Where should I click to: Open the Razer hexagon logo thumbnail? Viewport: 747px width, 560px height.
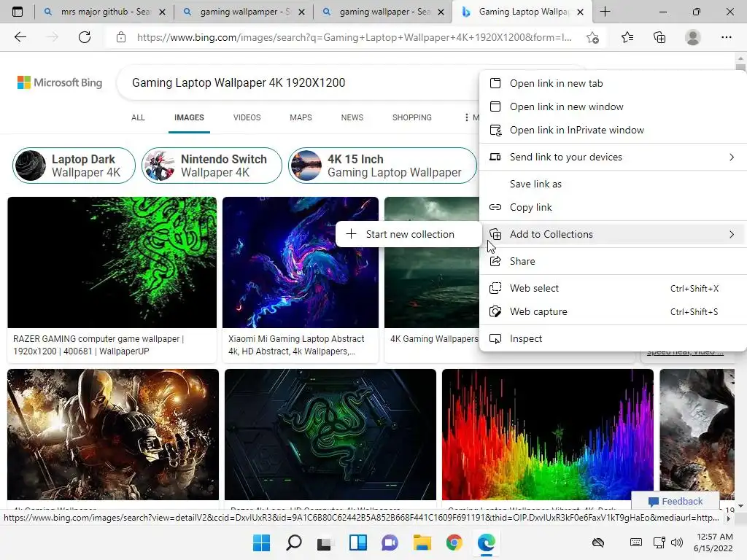coord(330,435)
